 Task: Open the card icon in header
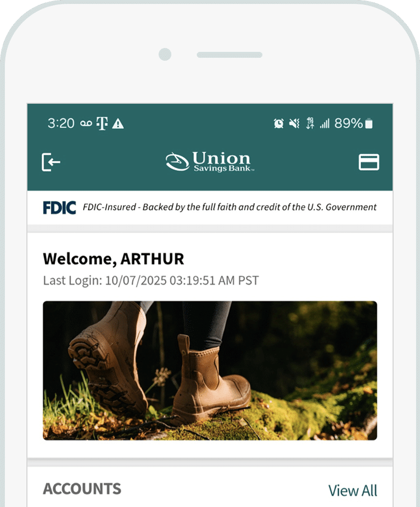[x=369, y=162]
